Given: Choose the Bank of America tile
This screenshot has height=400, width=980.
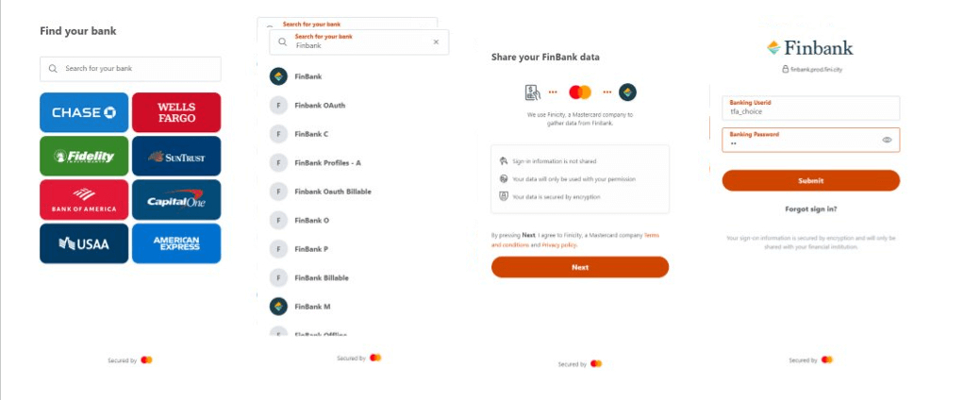Looking at the screenshot, I should [84, 199].
